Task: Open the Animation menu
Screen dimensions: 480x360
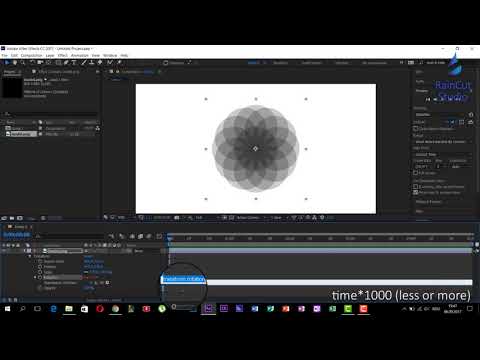Action: (80, 55)
